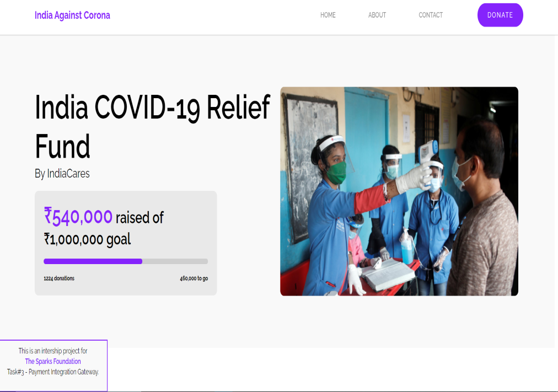Click the ₹540,000 raised amount
The image size is (558, 392).
[x=78, y=217]
